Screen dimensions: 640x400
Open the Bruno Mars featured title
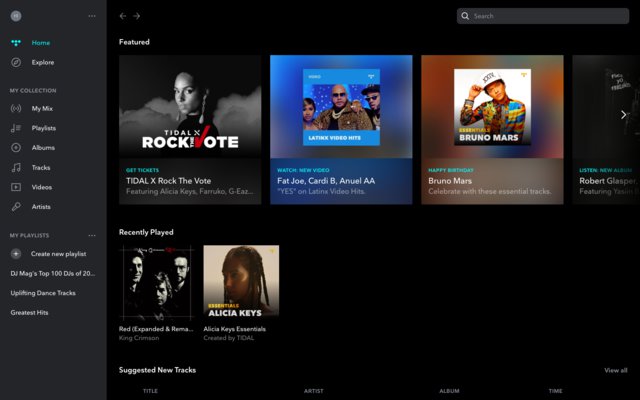pyautogui.click(x=450, y=181)
